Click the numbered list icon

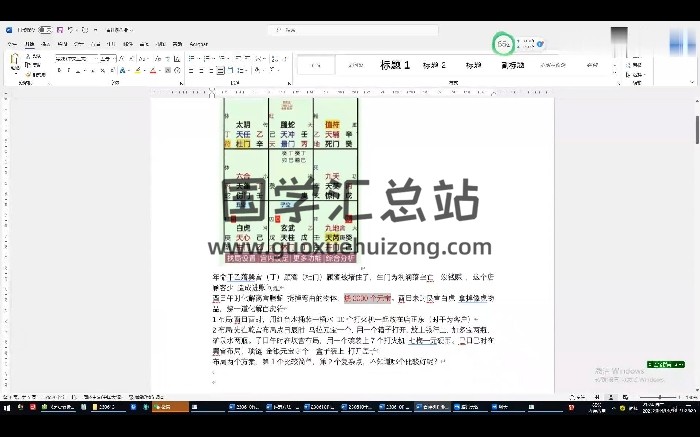(207, 58)
